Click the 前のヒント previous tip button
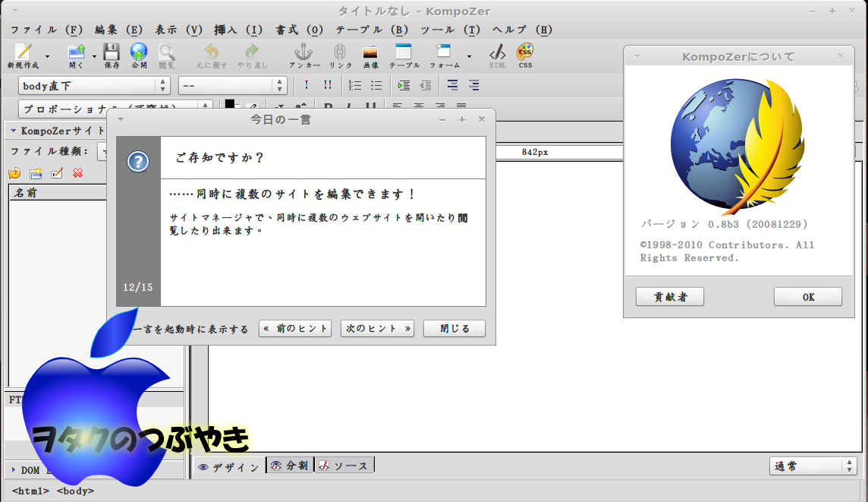Screen dimensions: 868x502 (295, 329)
